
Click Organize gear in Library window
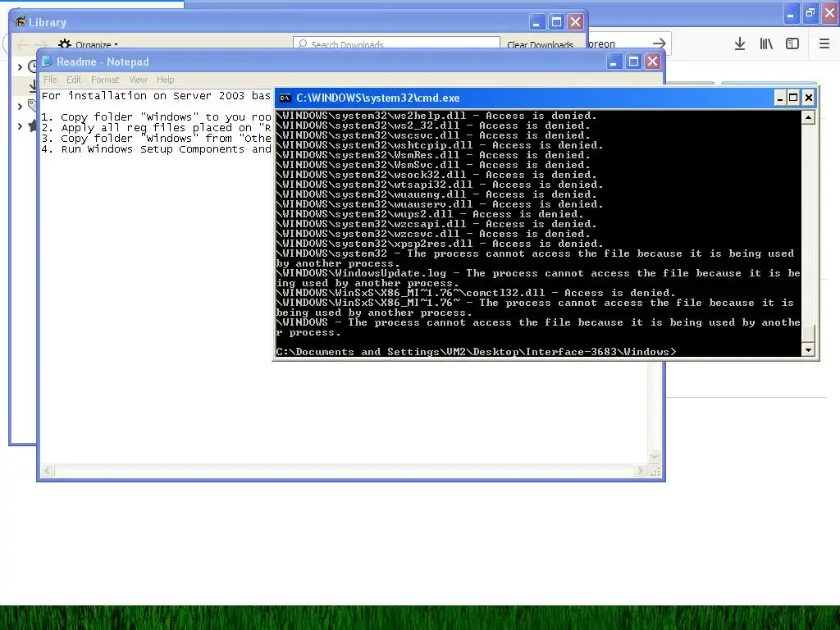(x=65, y=44)
